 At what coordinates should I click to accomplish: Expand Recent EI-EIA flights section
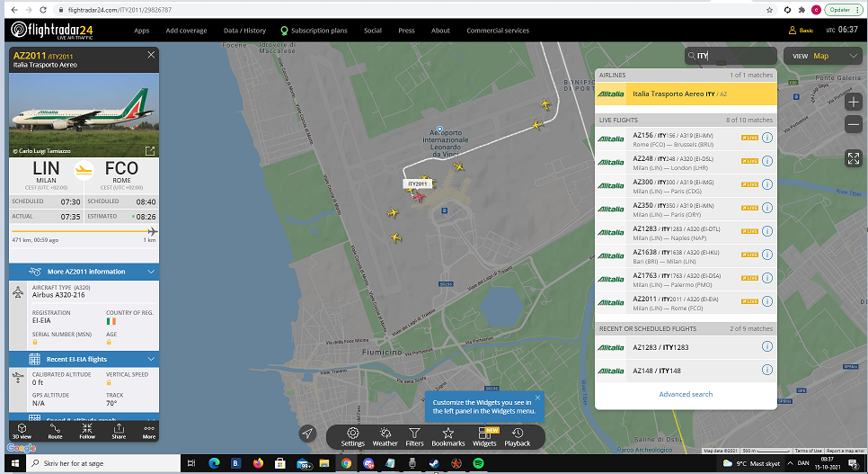point(84,359)
